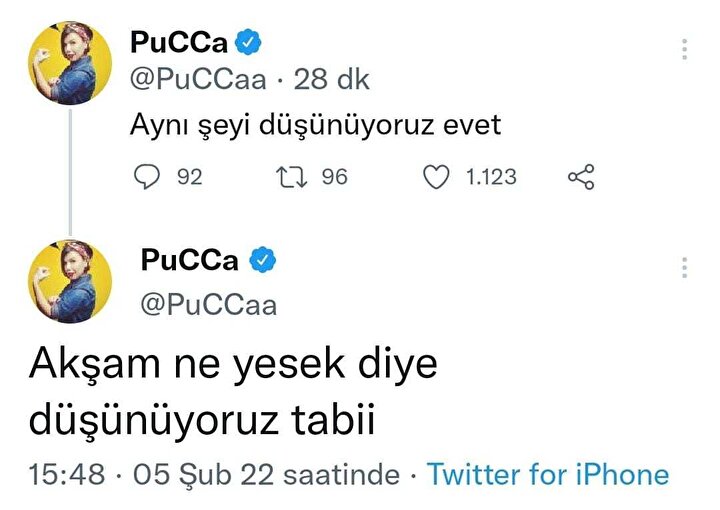Viewport: 720px width, 510px height.
Task: Click verified badge on second PuCCa name
Action: pos(262,260)
